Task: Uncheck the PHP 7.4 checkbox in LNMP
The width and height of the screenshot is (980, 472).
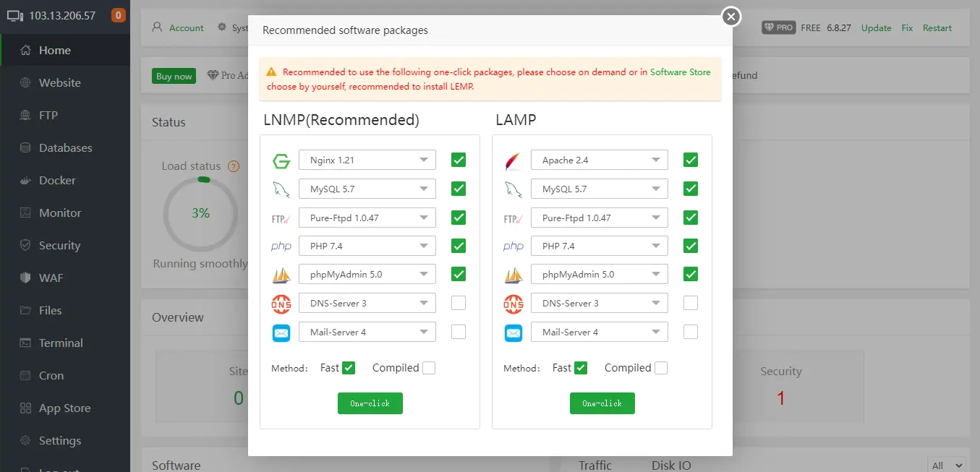Action: (x=459, y=246)
